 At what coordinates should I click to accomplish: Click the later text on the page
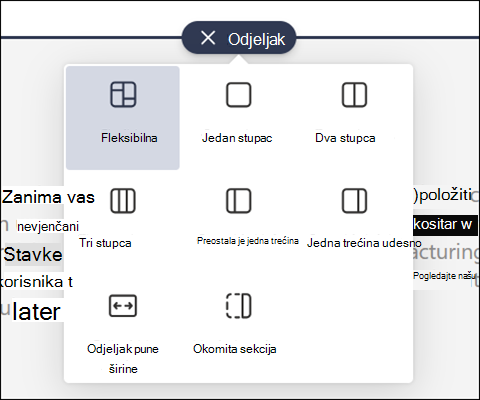[x=36, y=312]
